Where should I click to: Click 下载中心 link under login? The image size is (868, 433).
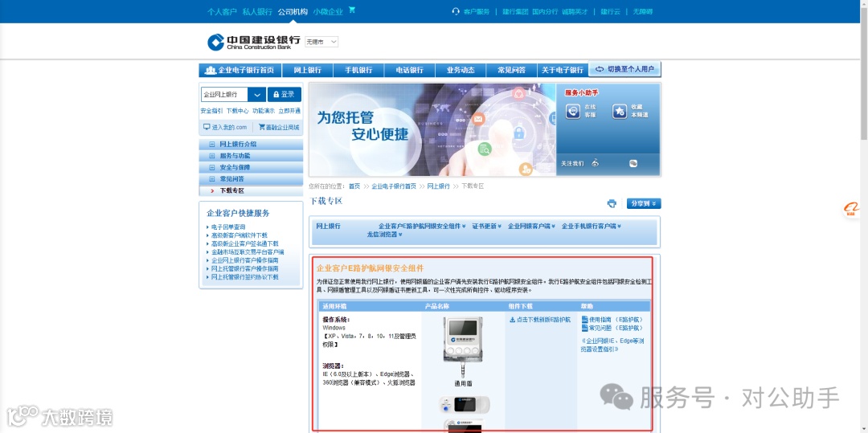237,111
